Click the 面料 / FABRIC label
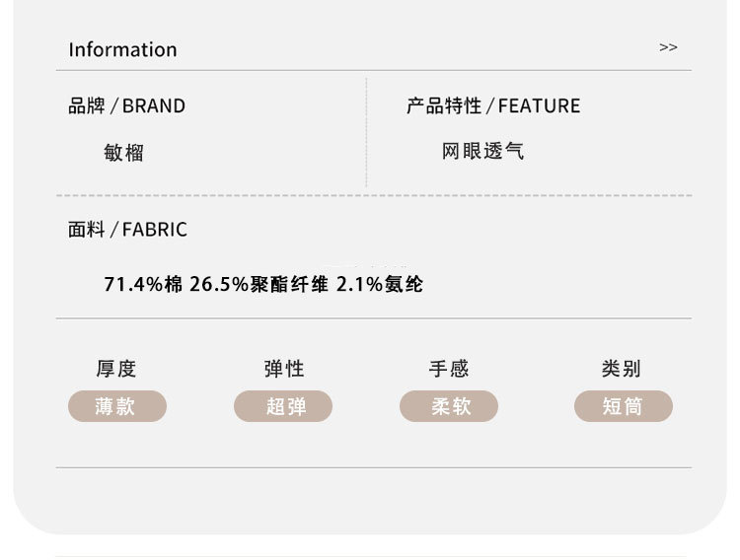This screenshot has height=560, width=740. pos(127,230)
